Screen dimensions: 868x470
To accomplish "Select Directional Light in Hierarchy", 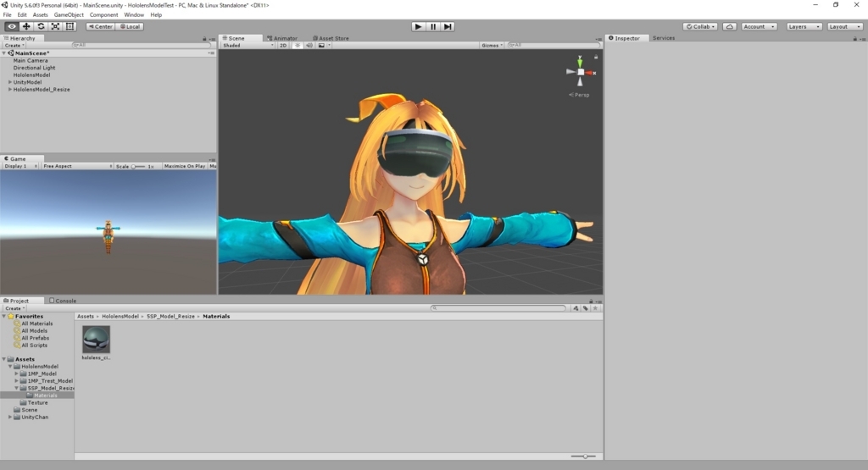I will tap(34, 68).
